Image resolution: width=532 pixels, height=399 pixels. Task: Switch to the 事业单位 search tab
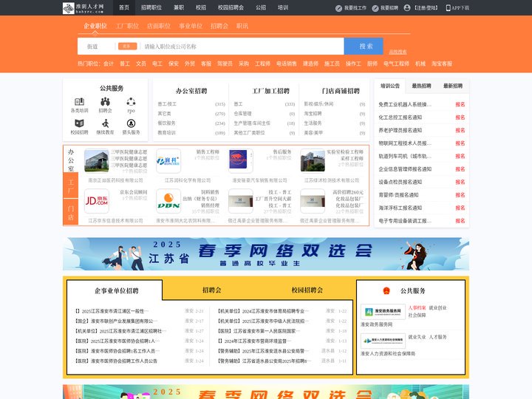pyautogui.click(x=191, y=26)
